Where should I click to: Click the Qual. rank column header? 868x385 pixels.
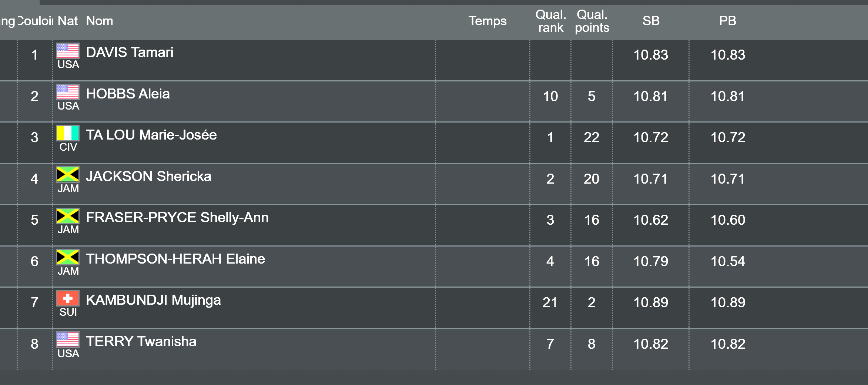click(x=550, y=21)
